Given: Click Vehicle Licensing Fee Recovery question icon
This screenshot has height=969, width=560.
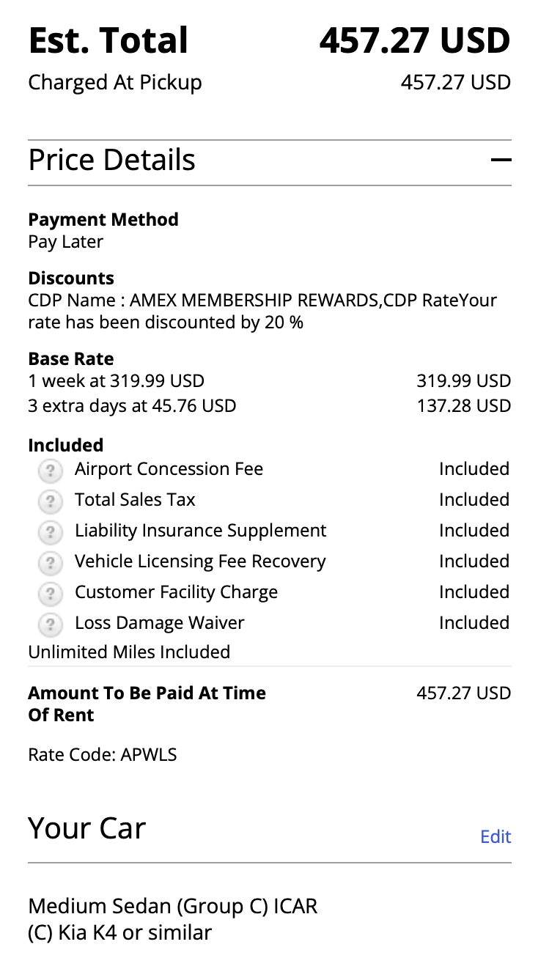Looking at the screenshot, I should point(50,562).
